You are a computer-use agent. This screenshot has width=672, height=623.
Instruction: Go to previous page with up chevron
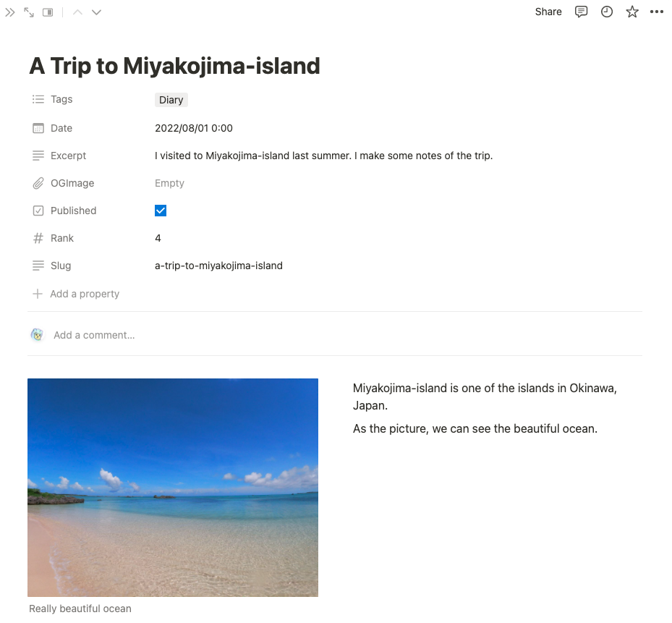77,12
